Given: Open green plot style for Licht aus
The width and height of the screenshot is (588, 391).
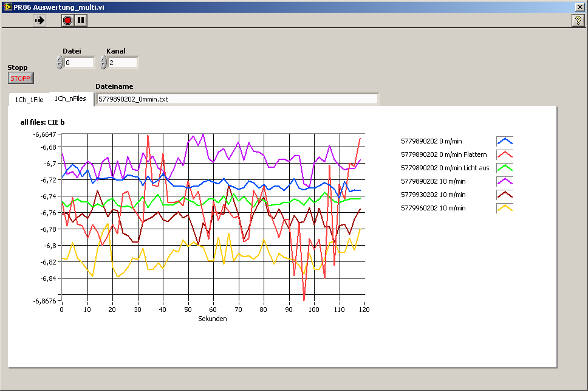Looking at the screenshot, I should (504, 168).
